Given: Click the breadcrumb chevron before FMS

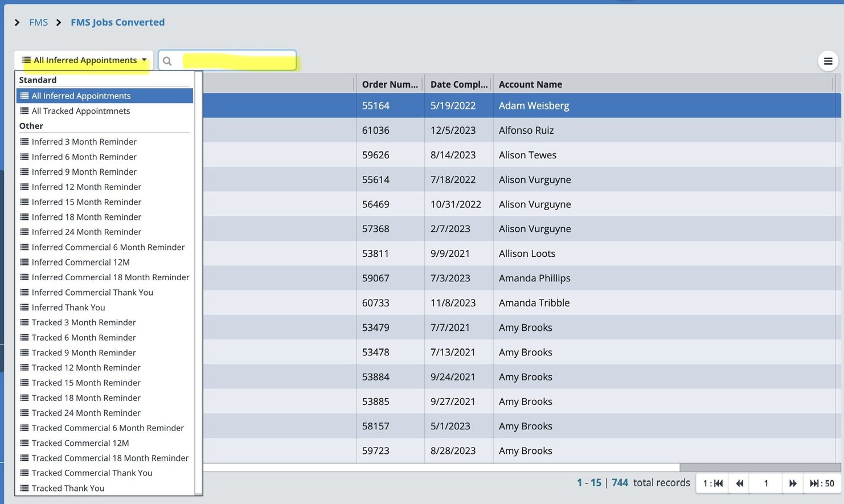Looking at the screenshot, I should pos(17,23).
